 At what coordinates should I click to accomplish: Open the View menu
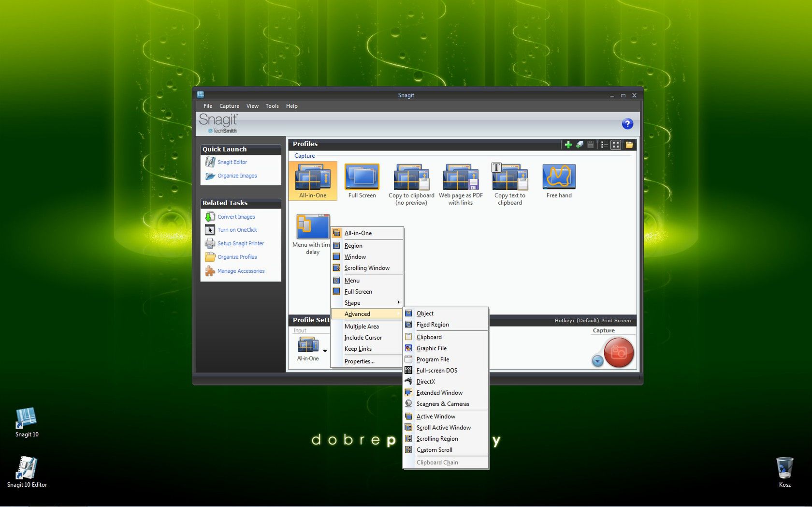coord(252,106)
